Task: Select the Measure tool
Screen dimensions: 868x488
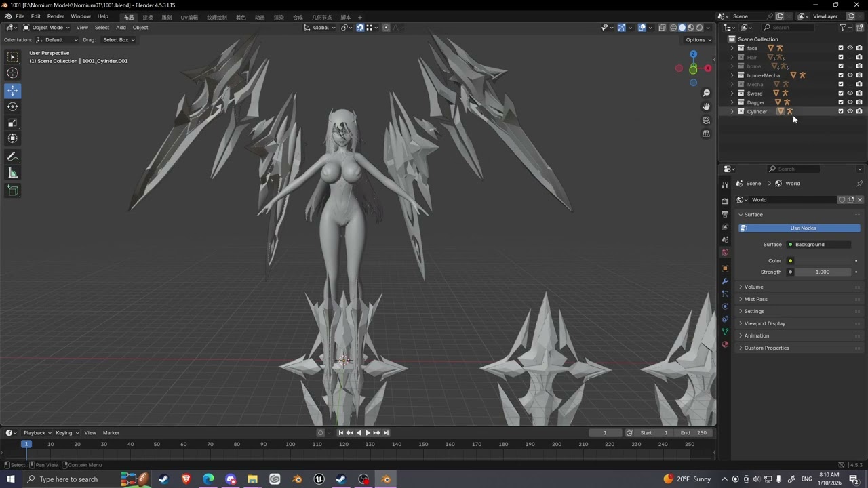Action: click(13, 173)
